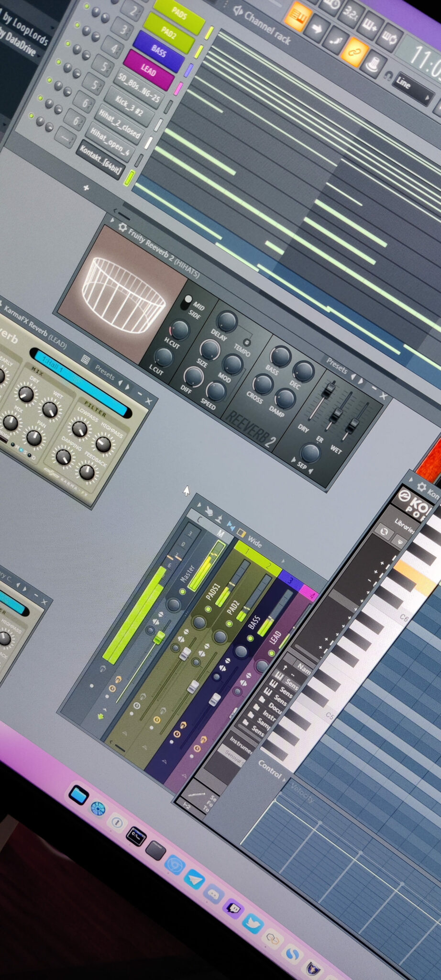The image size is (441, 980).
Task: Click the orange-framed view icon in mixer toolbar
Action: 242,533
